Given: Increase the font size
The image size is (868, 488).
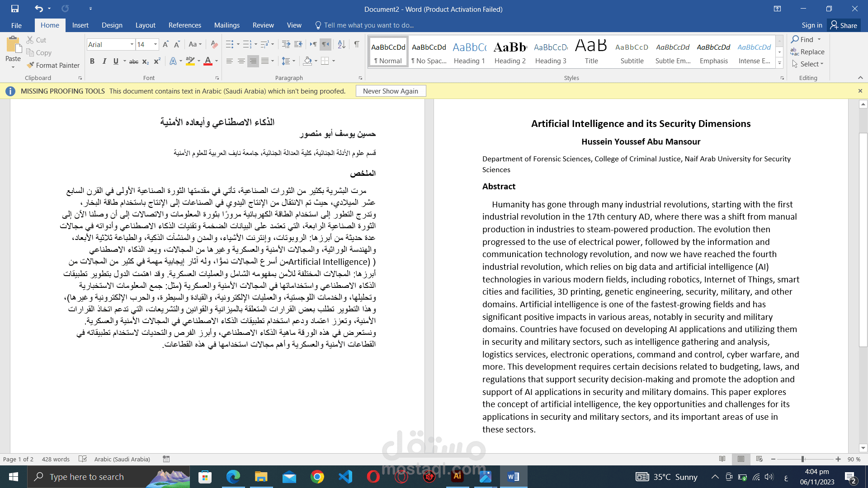Looking at the screenshot, I should (x=165, y=44).
